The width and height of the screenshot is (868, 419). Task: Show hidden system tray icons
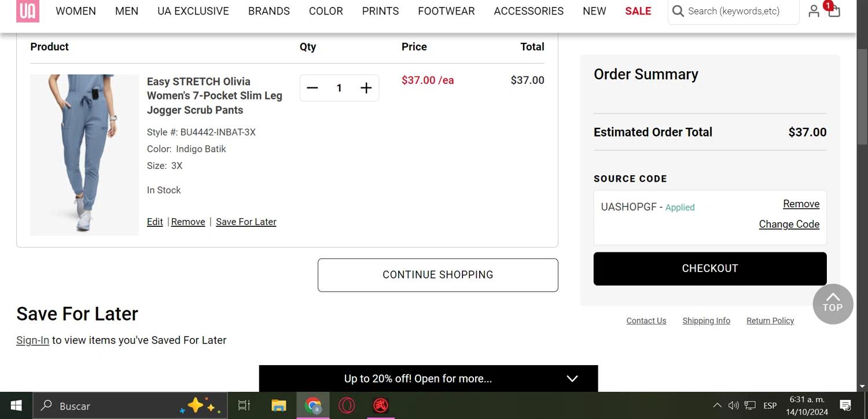[717, 406]
